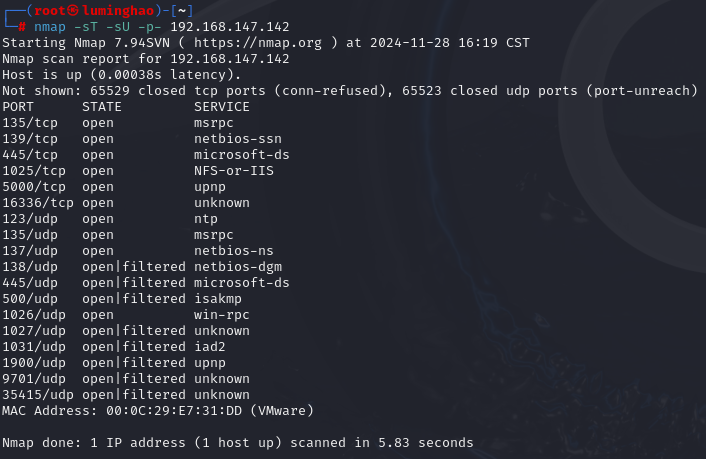
Task: Click the NFS-or-IIS service text
Action: tap(234, 171)
